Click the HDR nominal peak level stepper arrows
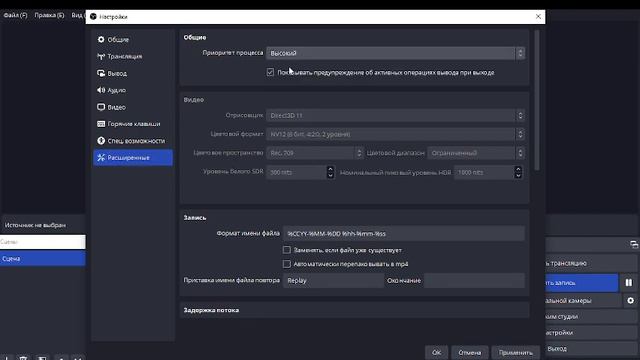The height and width of the screenshot is (360, 640). tap(518, 172)
